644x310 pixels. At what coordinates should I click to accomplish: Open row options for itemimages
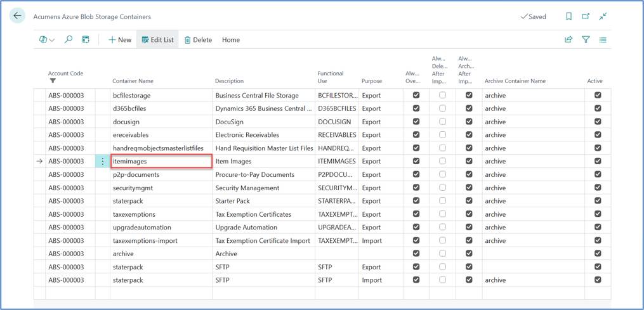103,162
